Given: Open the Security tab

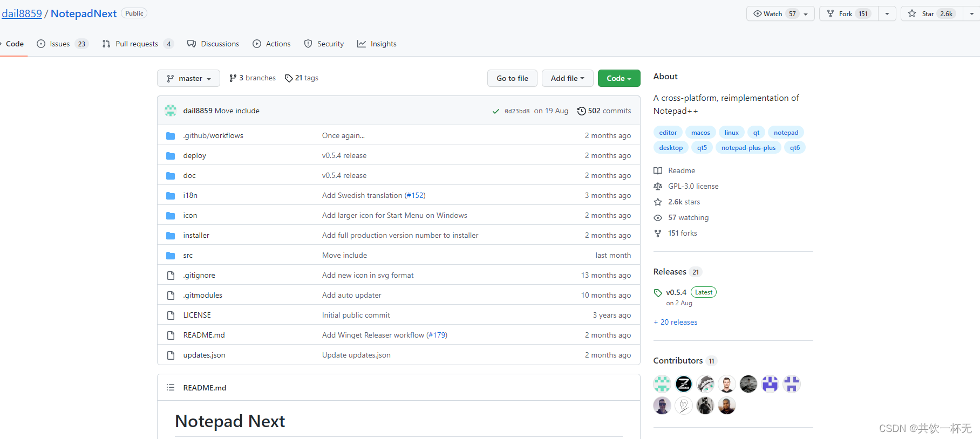Looking at the screenshot, I should pyautogui.click(x=324, y=44).
